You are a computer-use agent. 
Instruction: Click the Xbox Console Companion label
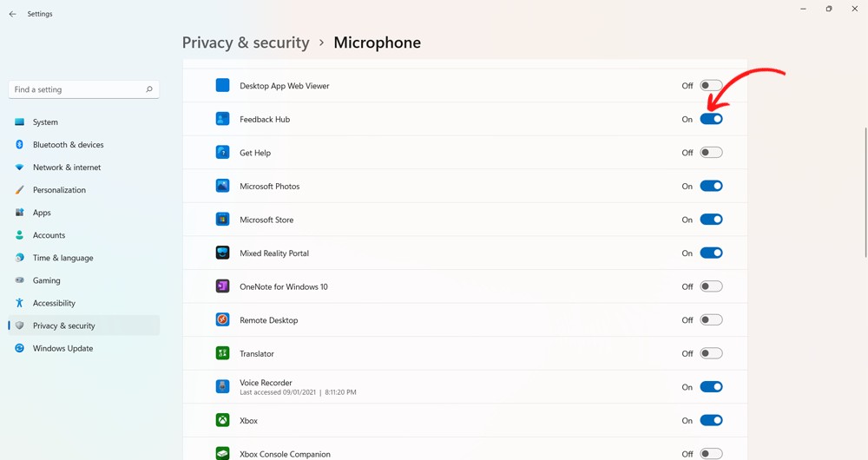285,454
